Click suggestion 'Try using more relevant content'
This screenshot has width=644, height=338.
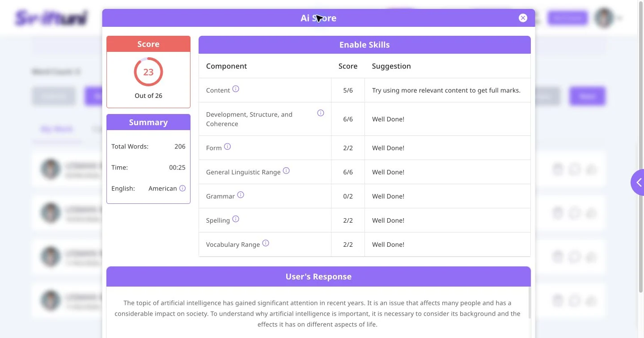tap(446, 90)
